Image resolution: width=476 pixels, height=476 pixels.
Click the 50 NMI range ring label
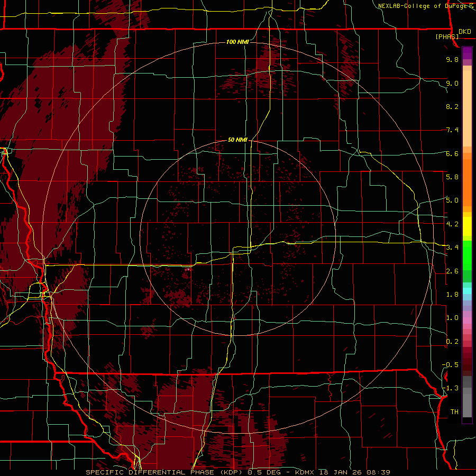(x=237, y=140)
